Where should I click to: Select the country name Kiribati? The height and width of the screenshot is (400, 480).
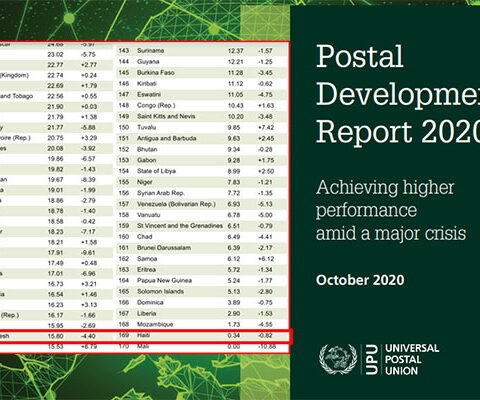147,84
